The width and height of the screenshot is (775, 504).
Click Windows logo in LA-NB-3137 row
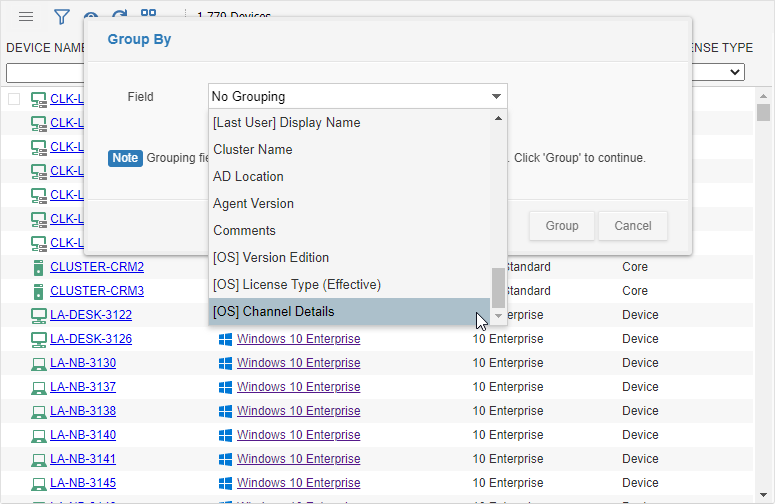(x=225, y=387)
